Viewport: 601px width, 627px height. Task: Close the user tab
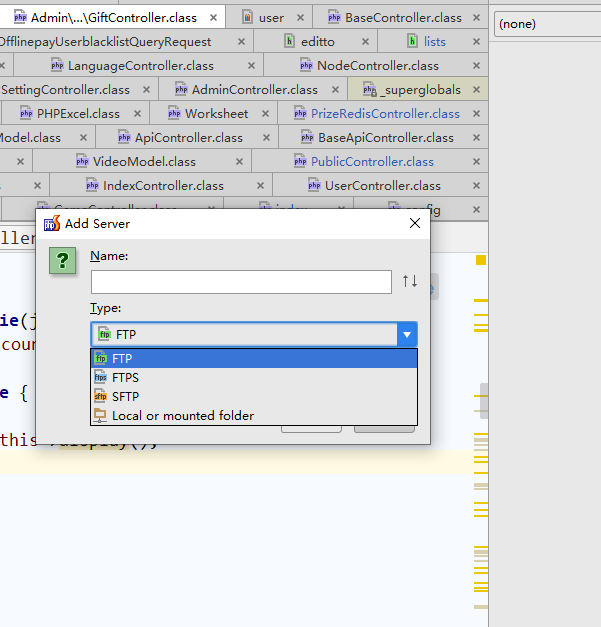[300, 18]
